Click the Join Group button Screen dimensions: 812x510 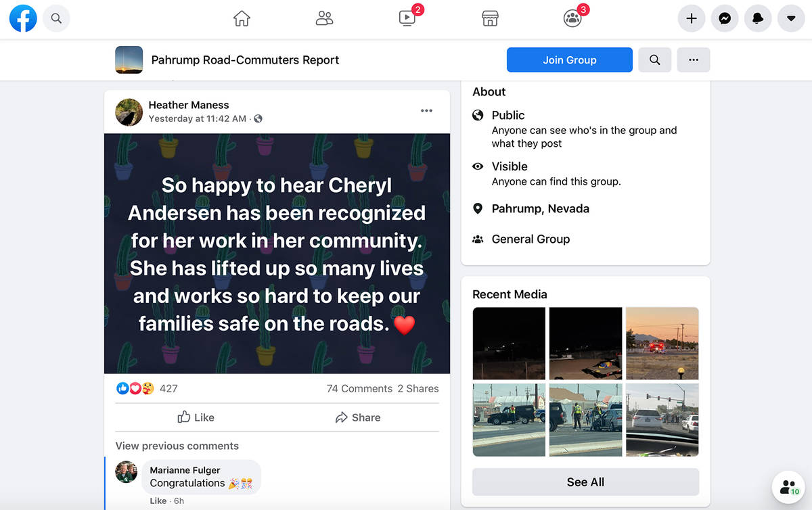tap(570, 60)
